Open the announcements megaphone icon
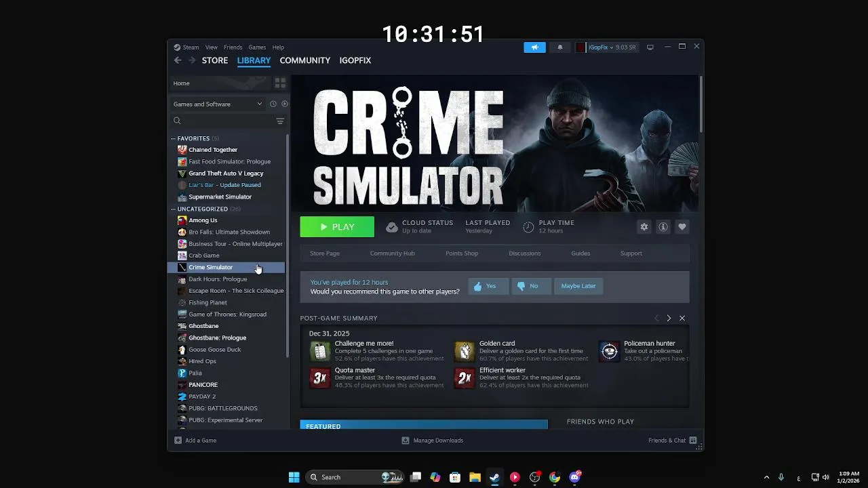The image size is (868, 488). tap(534, 47)
